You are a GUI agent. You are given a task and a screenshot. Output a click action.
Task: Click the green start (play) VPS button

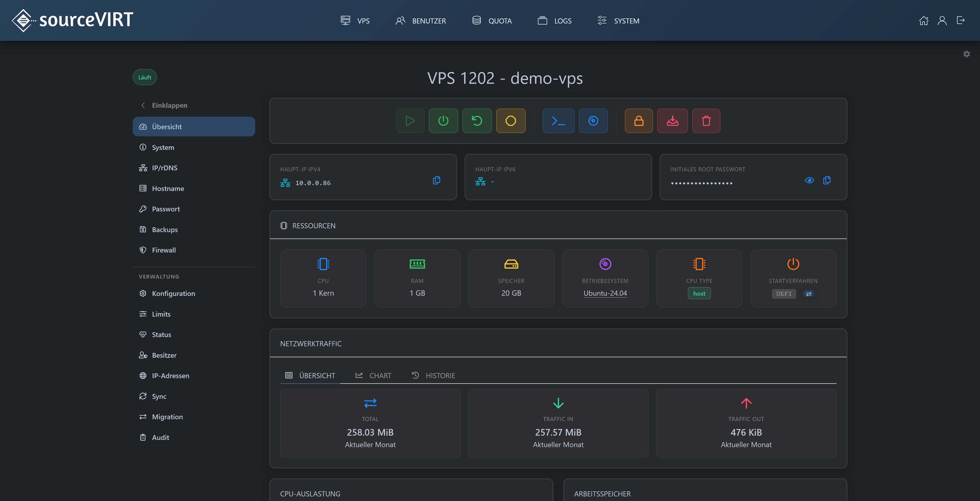pos(410,121)
